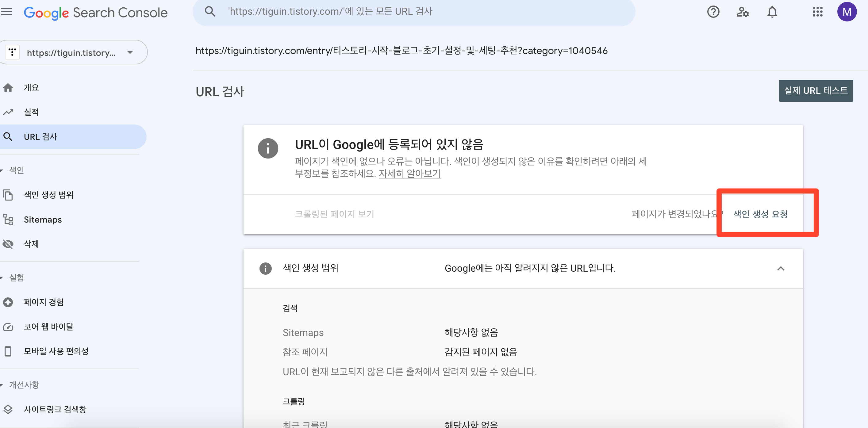Click the 실제 URL 테스트 button
The width and height of the screenshot is (868, 428).
click(x=816, y=90)
